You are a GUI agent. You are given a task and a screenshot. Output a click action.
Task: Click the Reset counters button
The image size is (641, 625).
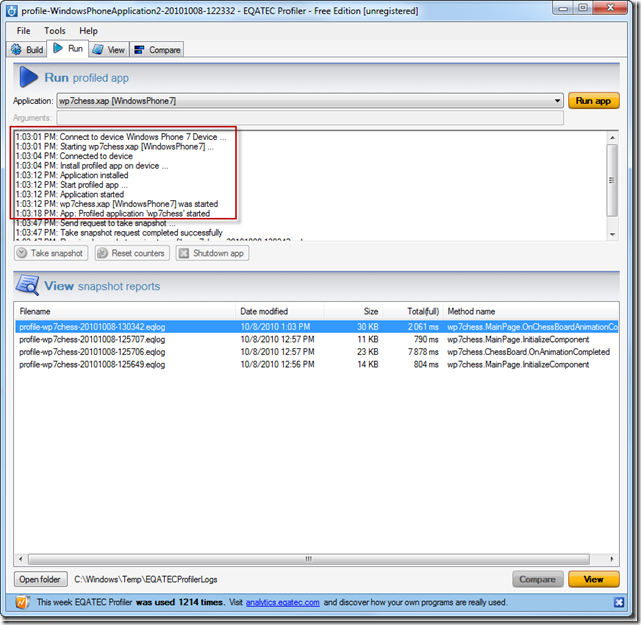(132, 253)
